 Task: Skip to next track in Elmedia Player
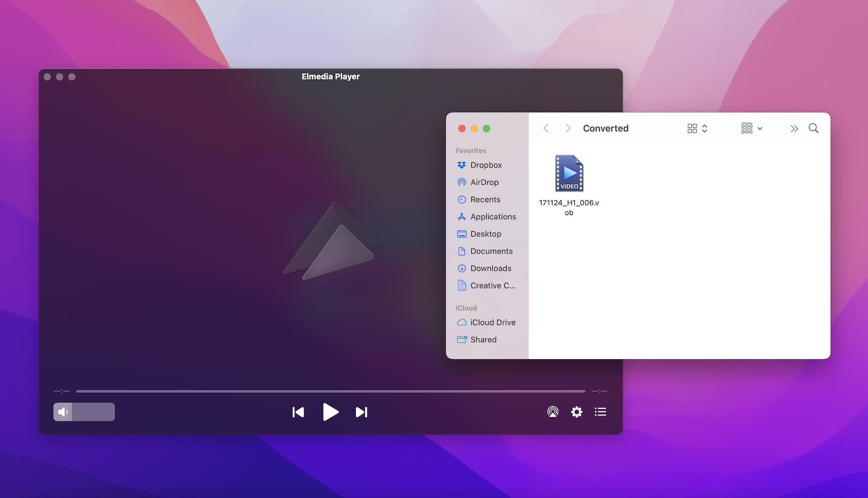(x=361, y=412)
